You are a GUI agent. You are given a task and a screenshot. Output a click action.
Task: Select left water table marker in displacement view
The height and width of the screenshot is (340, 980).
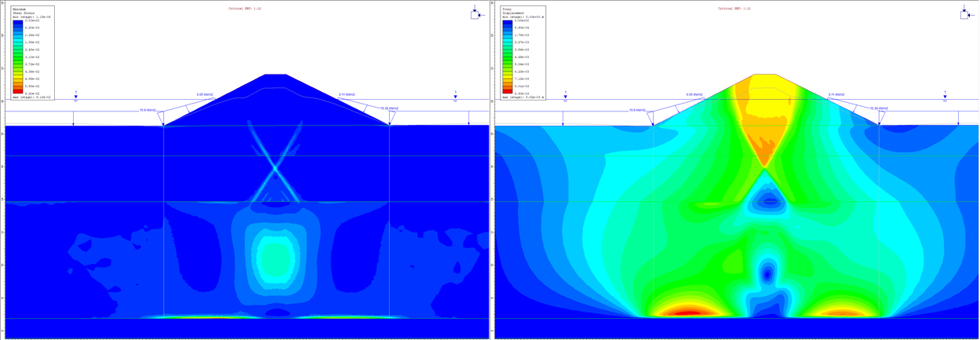tap(566, 97)
